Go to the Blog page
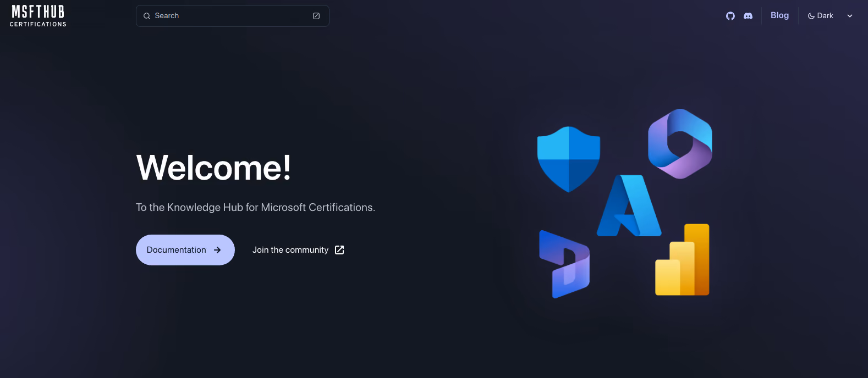Screen dimensions: 868x378 click(x=779, y=15)
